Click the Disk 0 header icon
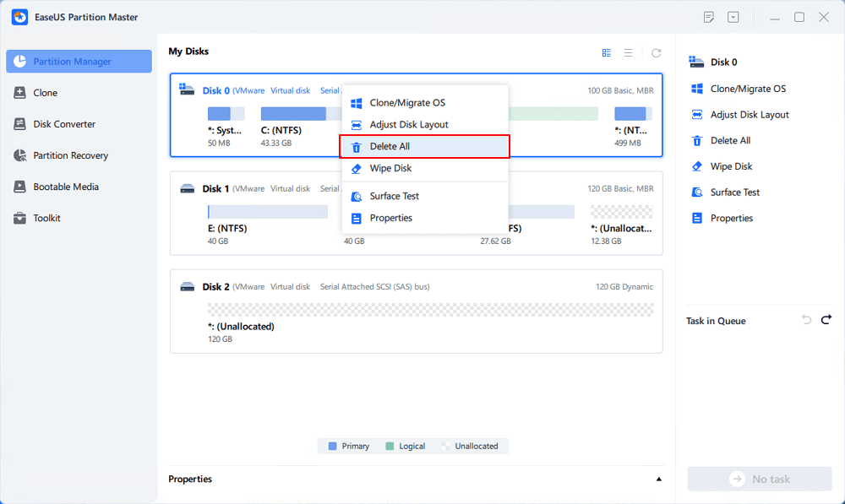Viewport: 845px width, 504px height. click(x=187, y=89)
